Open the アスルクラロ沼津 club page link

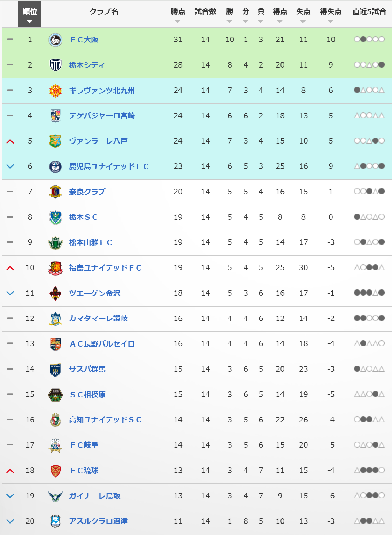pos(98,521)
